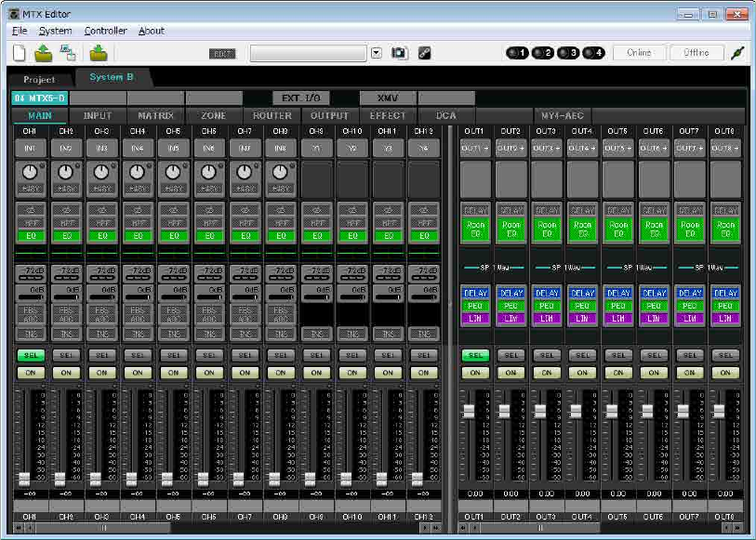Click the Offline button

pyautogui.click(x=696, y=52)
